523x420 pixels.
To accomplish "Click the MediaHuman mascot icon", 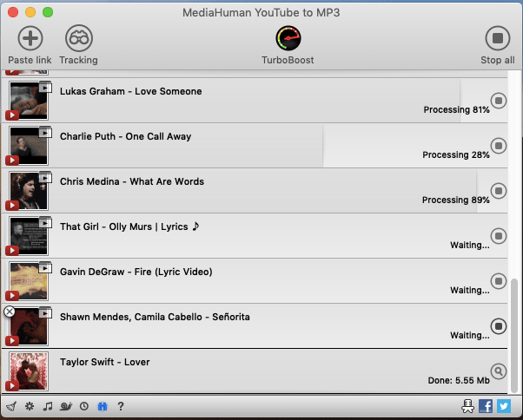I will click(467, 406).
